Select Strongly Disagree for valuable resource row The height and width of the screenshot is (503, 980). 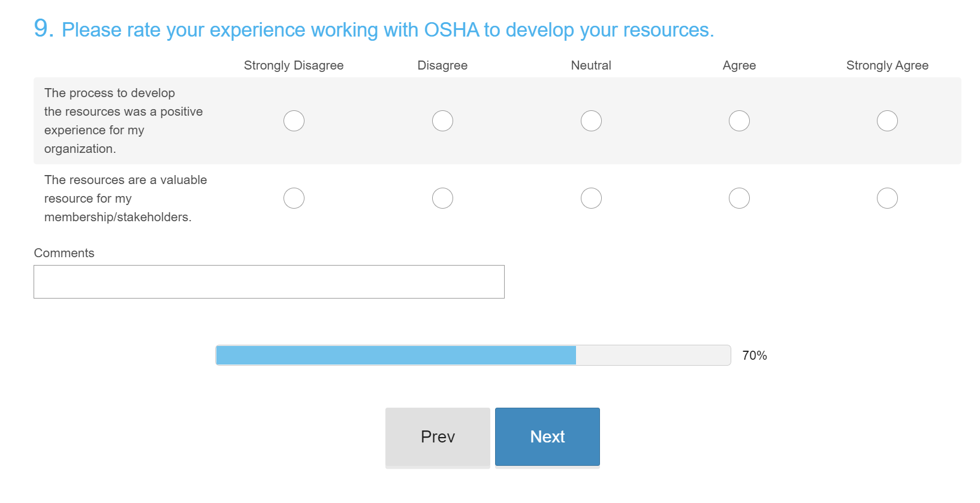point(294,198)
